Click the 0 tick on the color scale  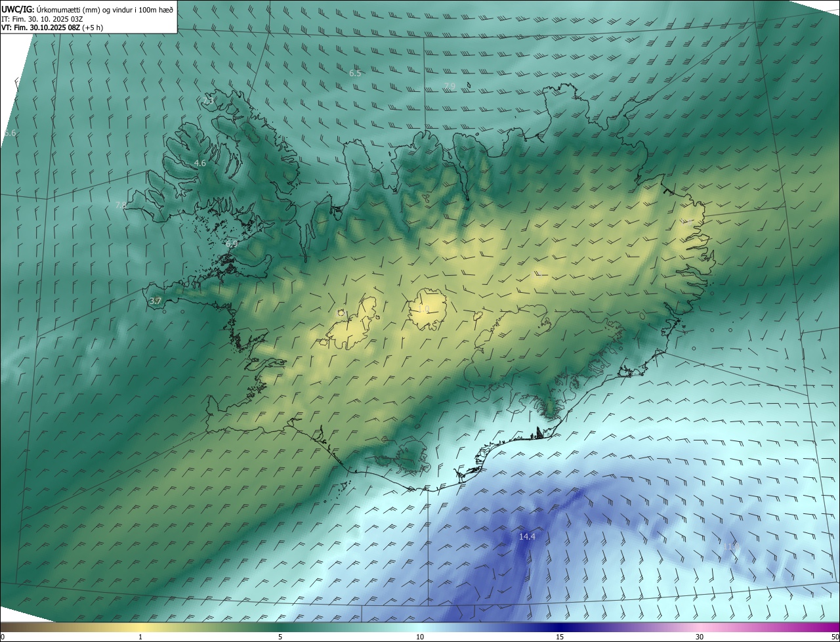click(3, 637)
